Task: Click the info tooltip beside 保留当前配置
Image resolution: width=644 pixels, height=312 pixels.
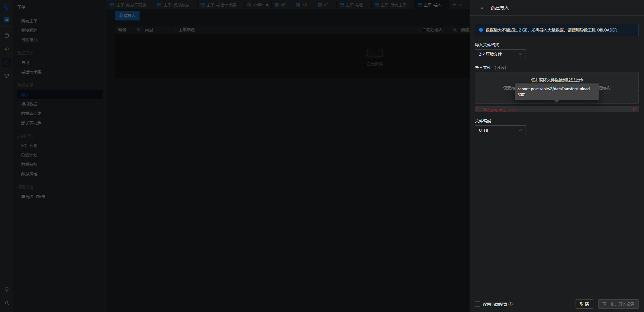Action: coord(511,304)
